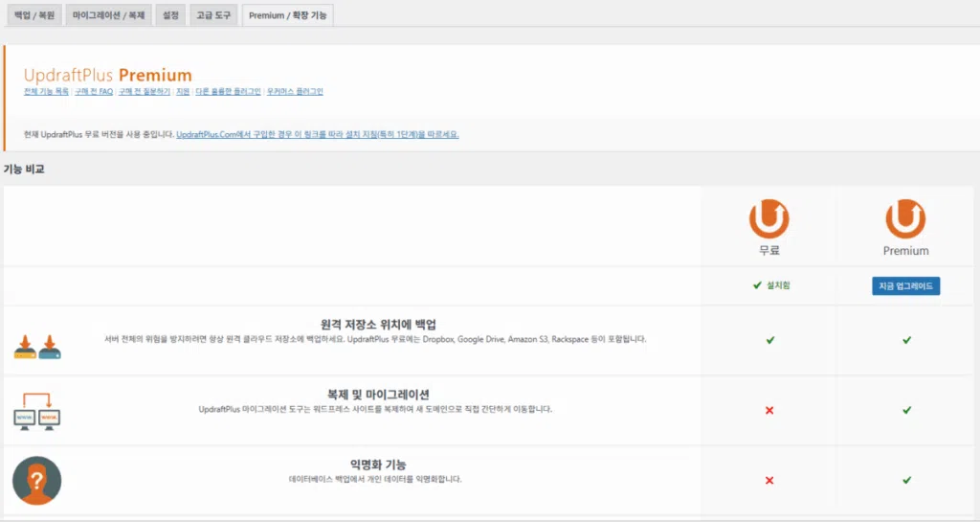Open the 설정 tab
980x522 pixels.
click(x=170, y=15)
